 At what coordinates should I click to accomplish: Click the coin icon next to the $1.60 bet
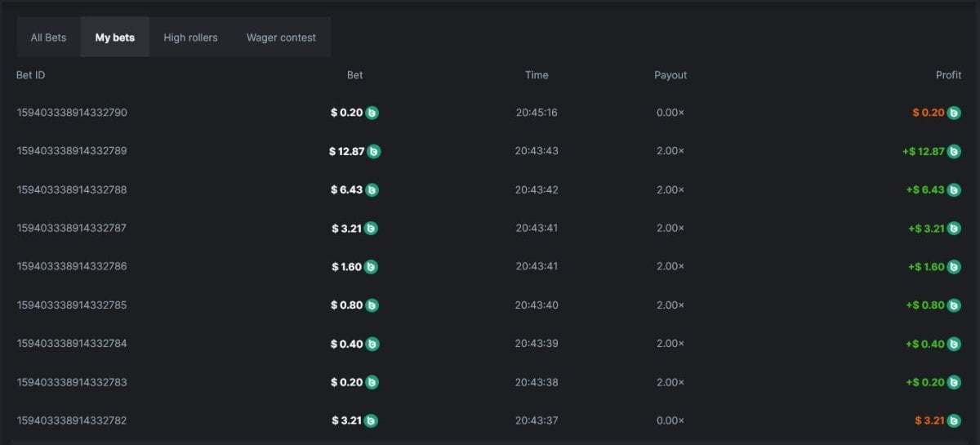[x=371, y=267]
